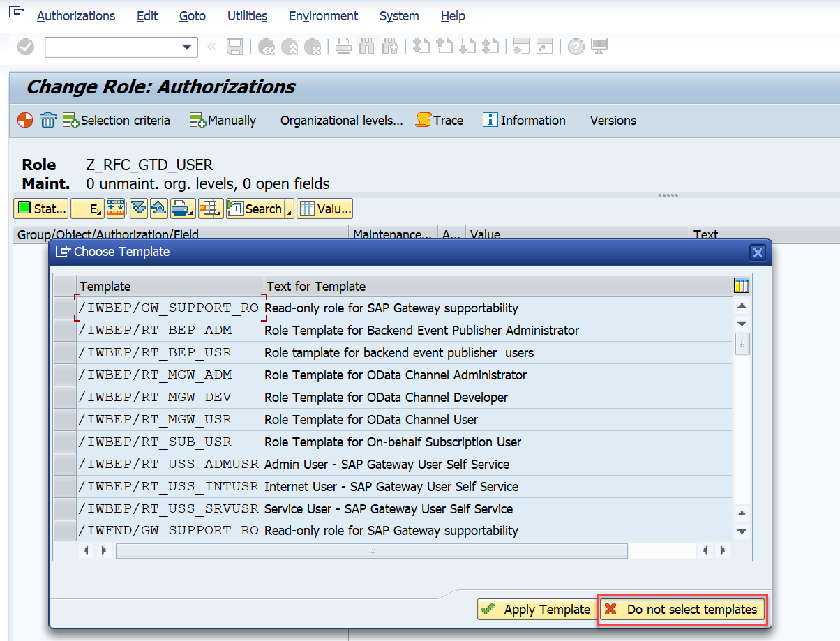Click the Apply Template button
The image size is (840, 641).
(536, 609)
